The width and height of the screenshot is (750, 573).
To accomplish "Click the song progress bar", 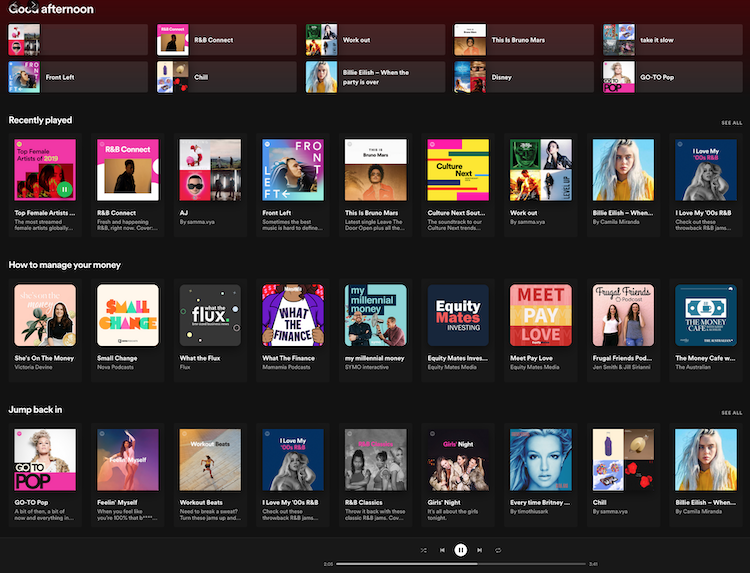I will click(x=460, y=564).
